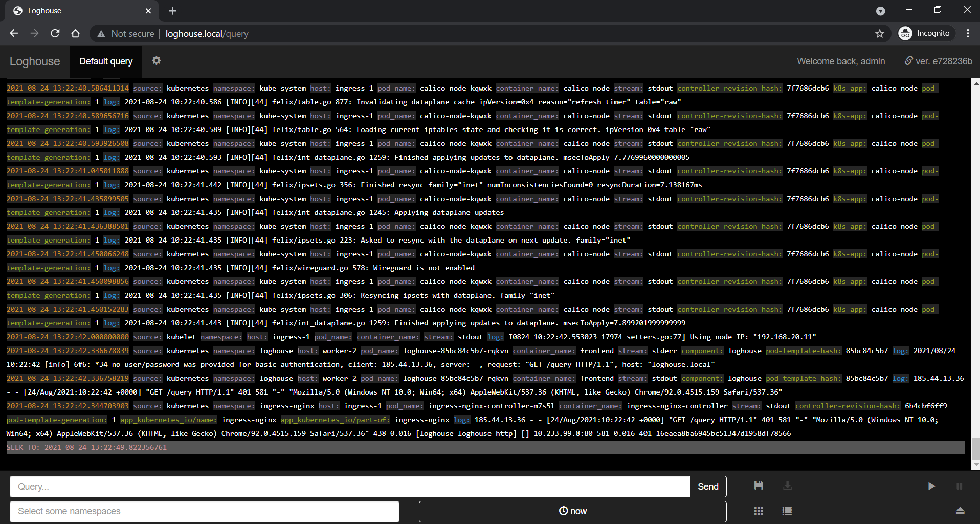Open a new browser tab
This screenshot has height=524, width=980.
click(x=172, y=11)
